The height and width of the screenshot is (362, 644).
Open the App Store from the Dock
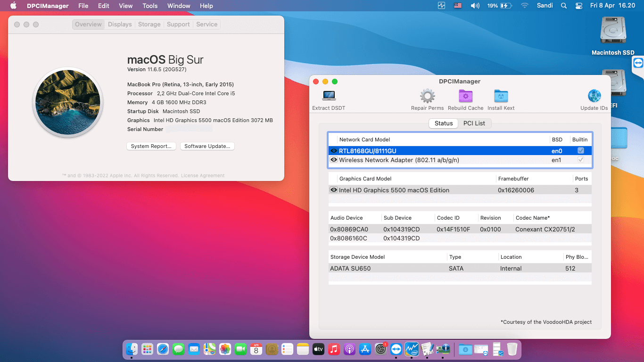coord(364,349)
